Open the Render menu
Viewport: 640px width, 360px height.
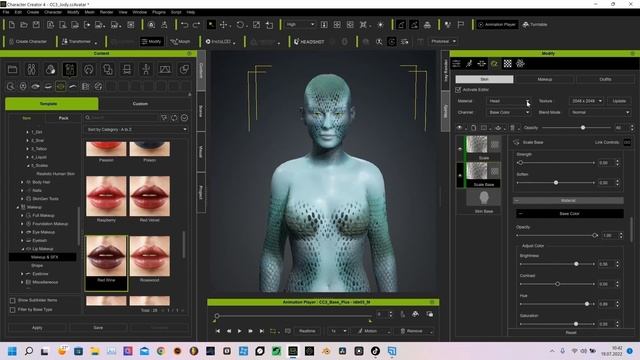point(107,12)
